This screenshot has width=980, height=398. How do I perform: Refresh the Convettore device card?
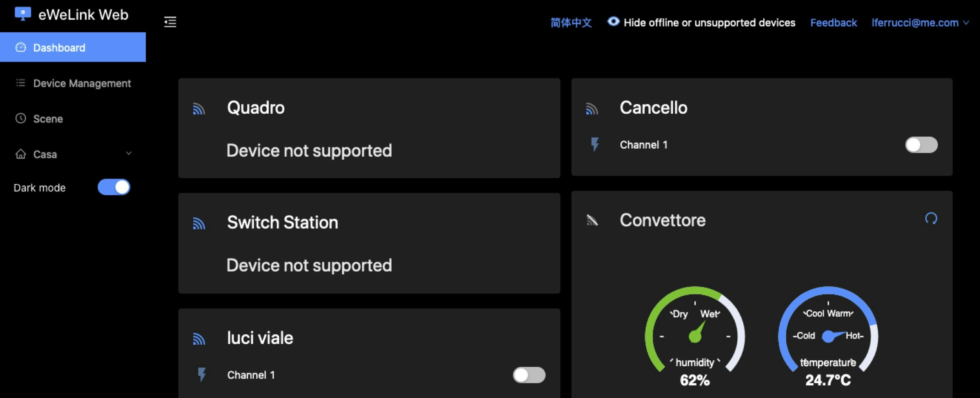pyautogui.click(x=931, y=219)
